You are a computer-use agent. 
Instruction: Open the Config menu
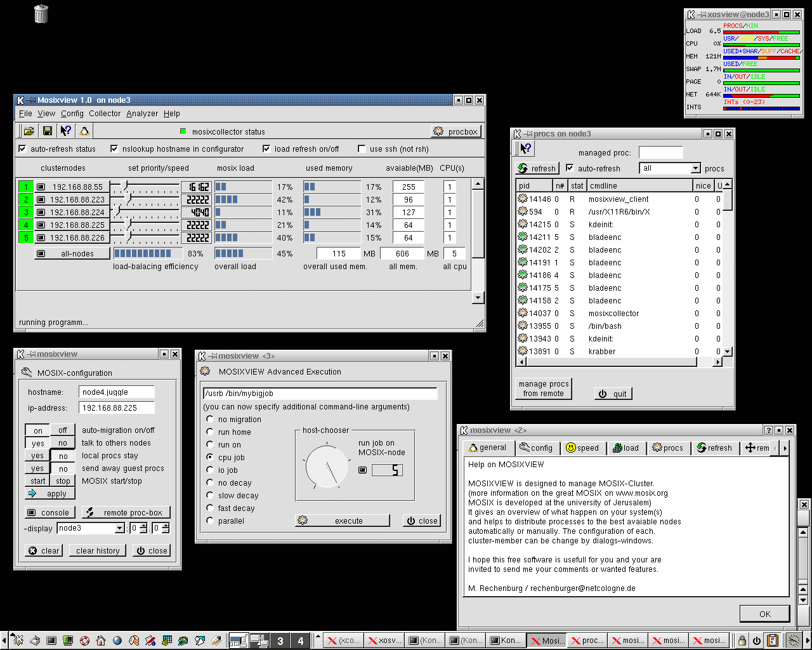point(72,114)
